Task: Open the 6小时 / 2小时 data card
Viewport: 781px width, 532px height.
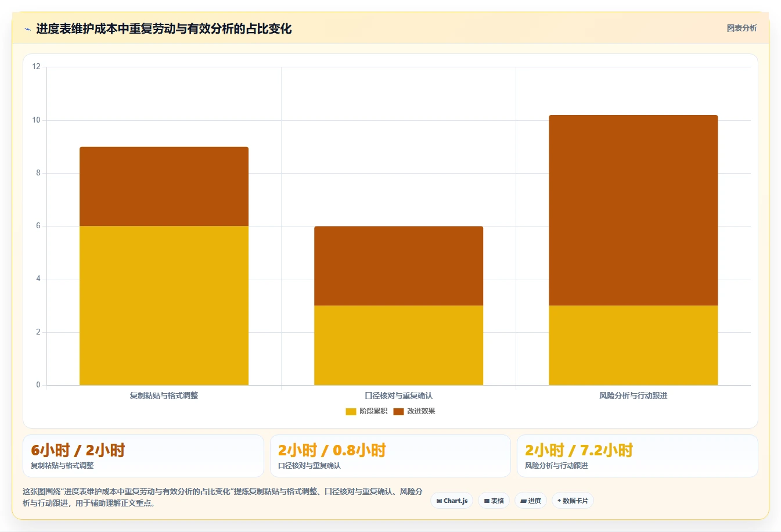Action: pyautogui.click(x=143, y=456)
